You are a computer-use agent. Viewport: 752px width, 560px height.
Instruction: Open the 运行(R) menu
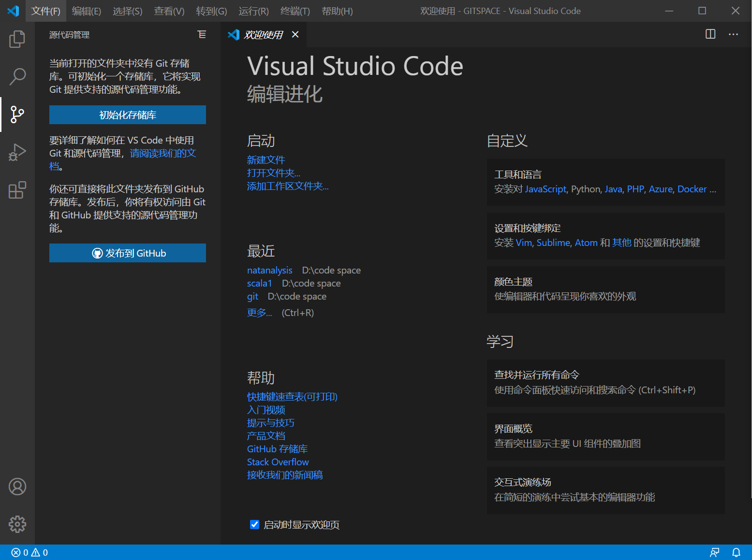[x=253, y=11]
